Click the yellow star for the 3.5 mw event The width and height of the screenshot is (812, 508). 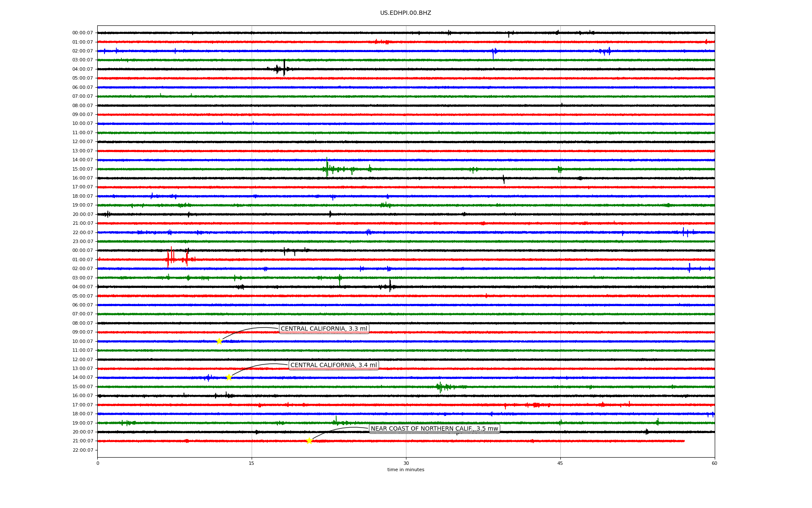(x=309, y=441)
